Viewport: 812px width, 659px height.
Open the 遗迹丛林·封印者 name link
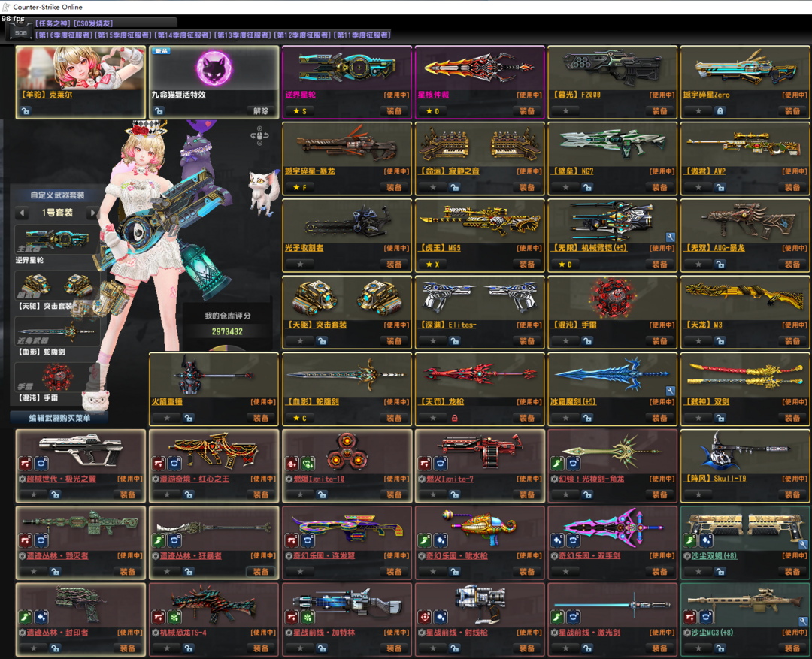coord(57,633)
